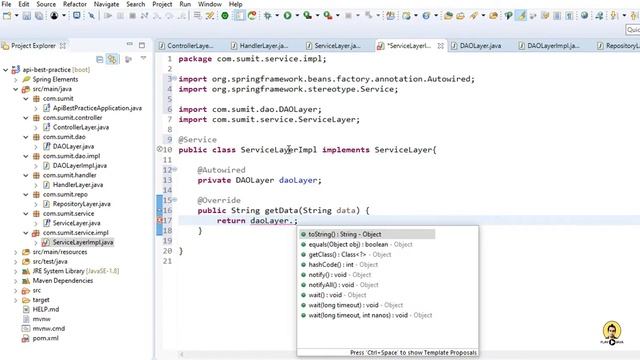This screenshot has height=360, width=640.
Task: Click the Project Explorer view title
Action: pyautogui.click(x=33, y=46)
